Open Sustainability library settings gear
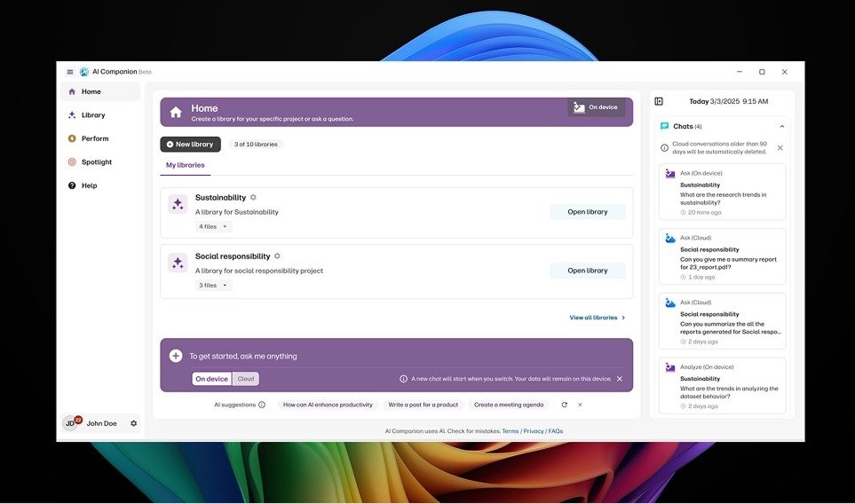855x504 pixels. [x=253, y=197]
